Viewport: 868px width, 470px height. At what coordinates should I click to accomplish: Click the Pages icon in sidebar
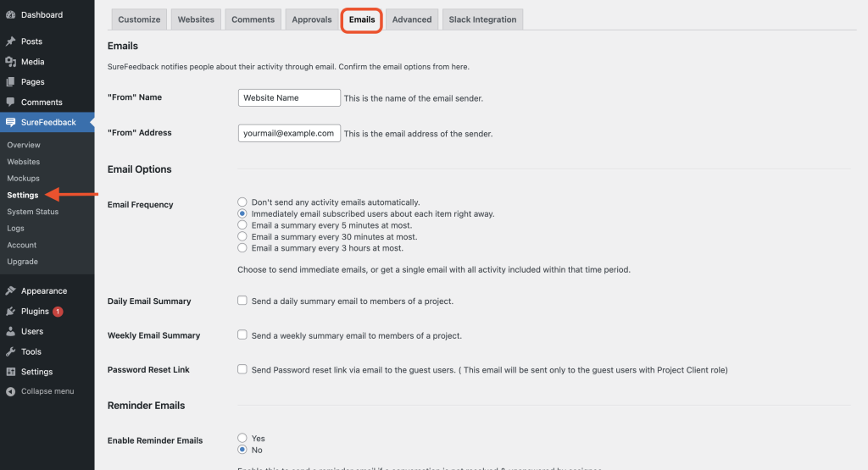10,82
